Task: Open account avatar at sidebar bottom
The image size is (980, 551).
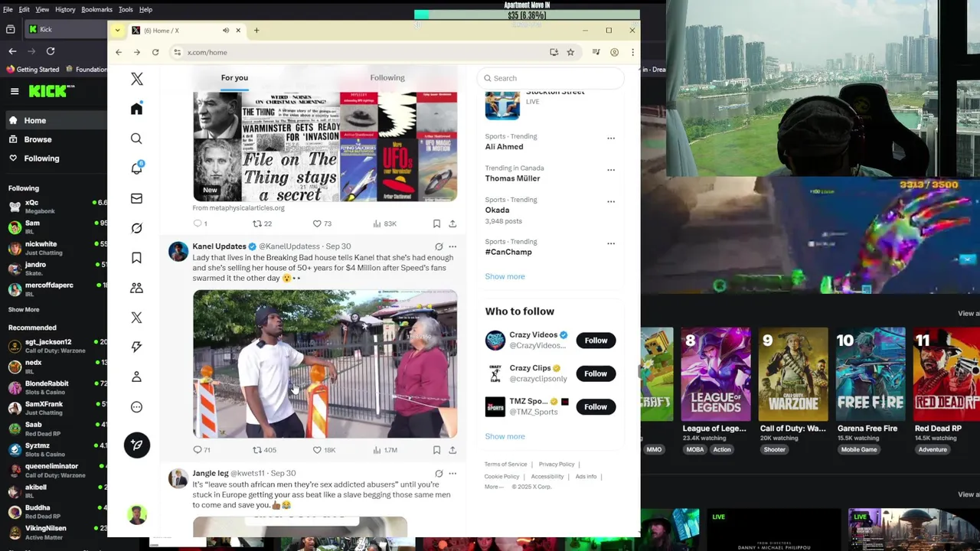Action: [x=137, y=514]
